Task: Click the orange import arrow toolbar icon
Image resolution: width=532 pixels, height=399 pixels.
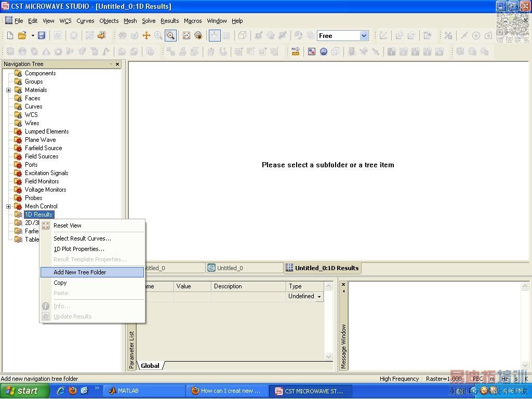Action: coord(101,35)
